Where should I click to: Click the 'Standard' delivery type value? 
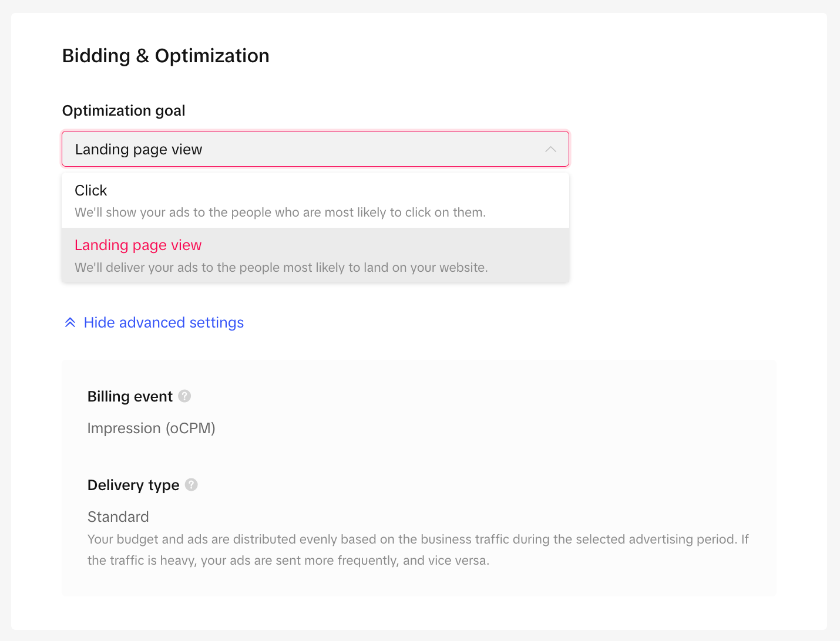coord(118,517)
